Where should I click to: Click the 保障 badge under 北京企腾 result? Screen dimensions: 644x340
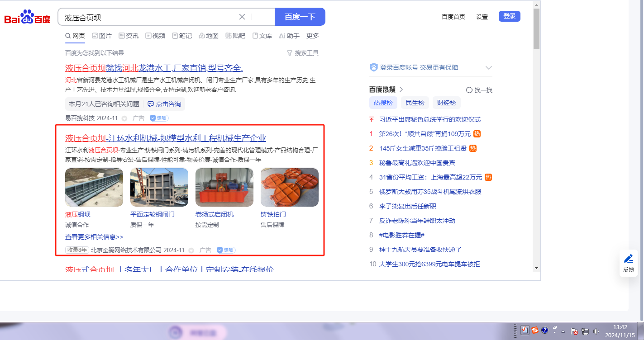226,250
